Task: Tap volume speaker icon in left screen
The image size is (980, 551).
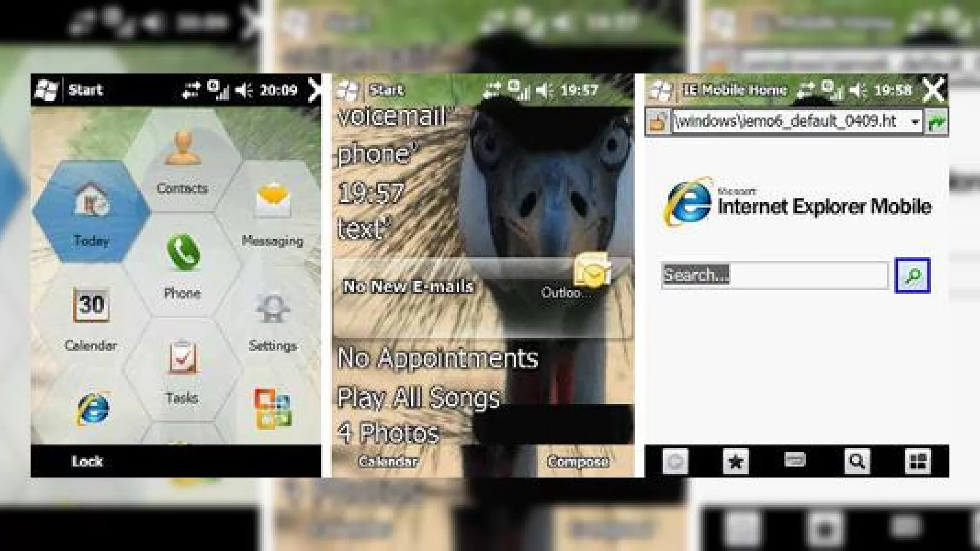Action: pos(244,91)
